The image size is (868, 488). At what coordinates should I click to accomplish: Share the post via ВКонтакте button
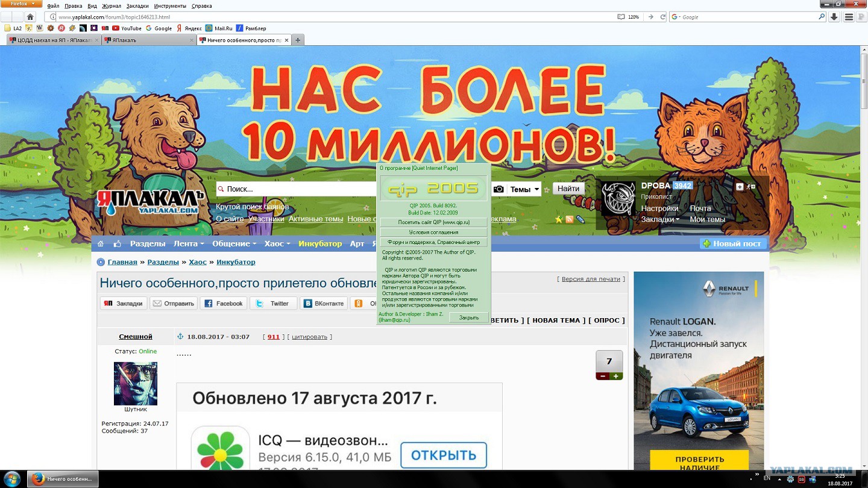click(324, 304)
